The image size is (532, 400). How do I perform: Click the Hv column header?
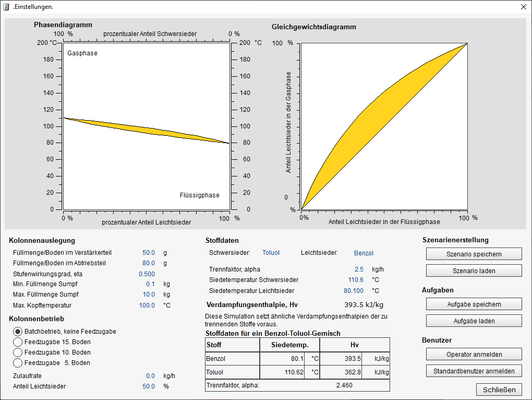[355, 345]
